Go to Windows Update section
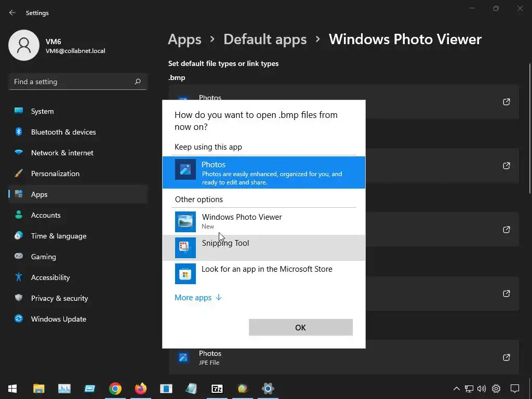532x399 pixels. point(58,319)
